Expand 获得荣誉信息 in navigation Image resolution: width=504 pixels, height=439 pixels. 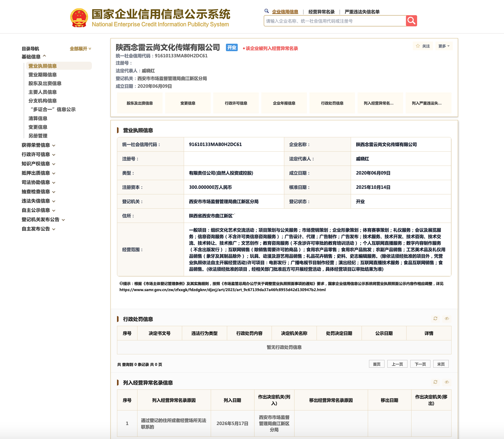[x=38, y=145]
